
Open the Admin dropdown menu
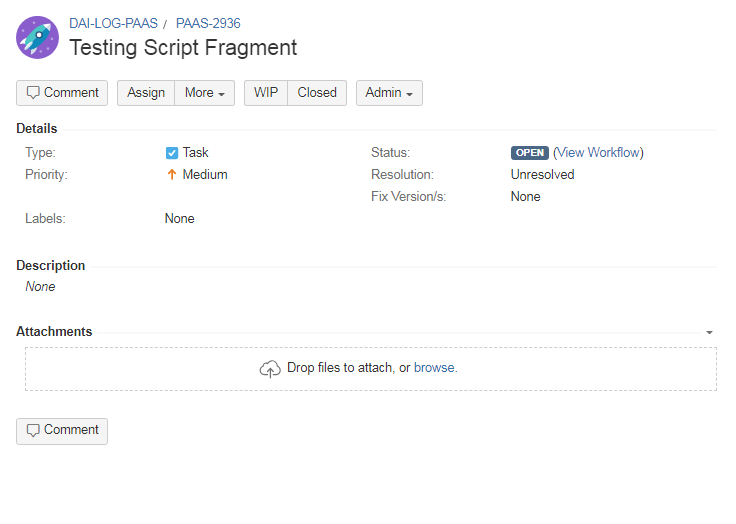coord(389,93)
